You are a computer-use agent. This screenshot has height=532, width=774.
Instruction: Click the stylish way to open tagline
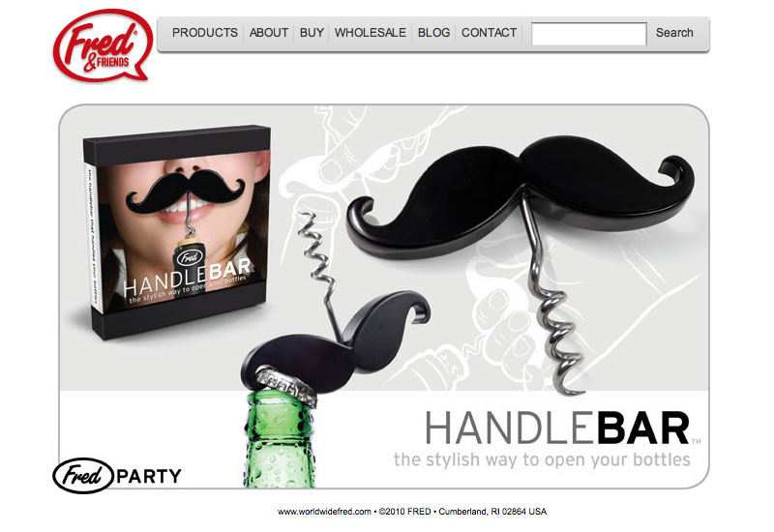tap(542, 459)
